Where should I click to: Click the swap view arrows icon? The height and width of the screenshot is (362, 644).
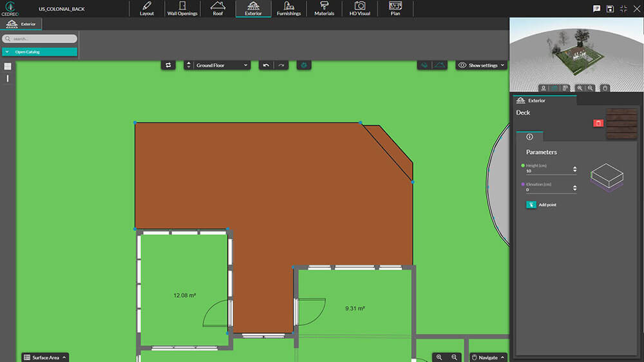click(x=168, y=65)
